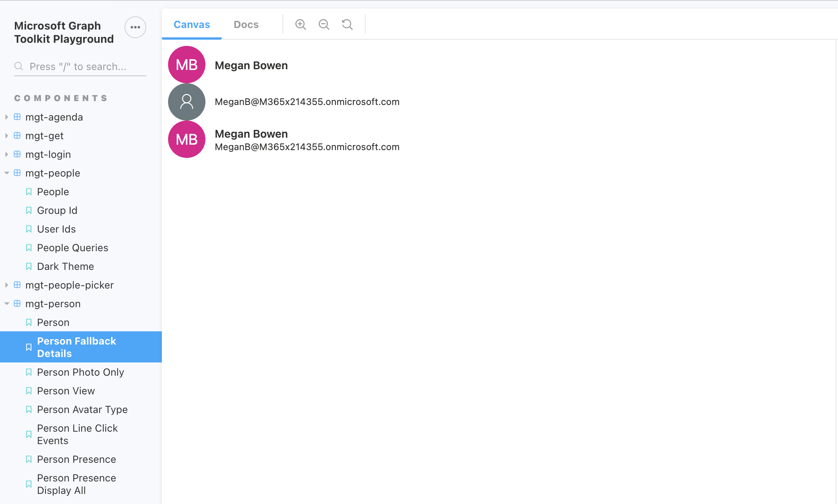The width and height of the screenshot is (838, 504).
Task: Expand the mgt-agenda component tree
Action: [6, 117]
